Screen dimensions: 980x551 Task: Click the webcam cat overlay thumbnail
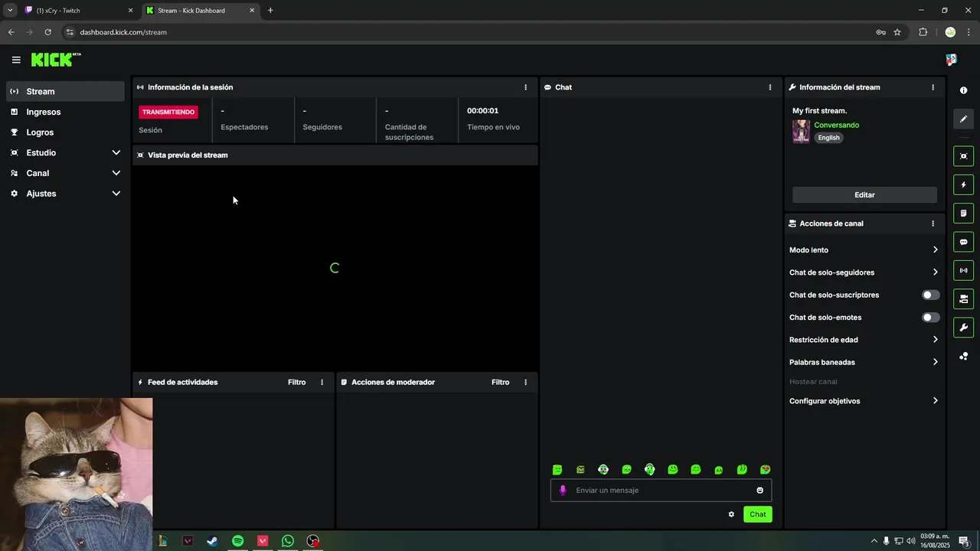coord(77,474)
